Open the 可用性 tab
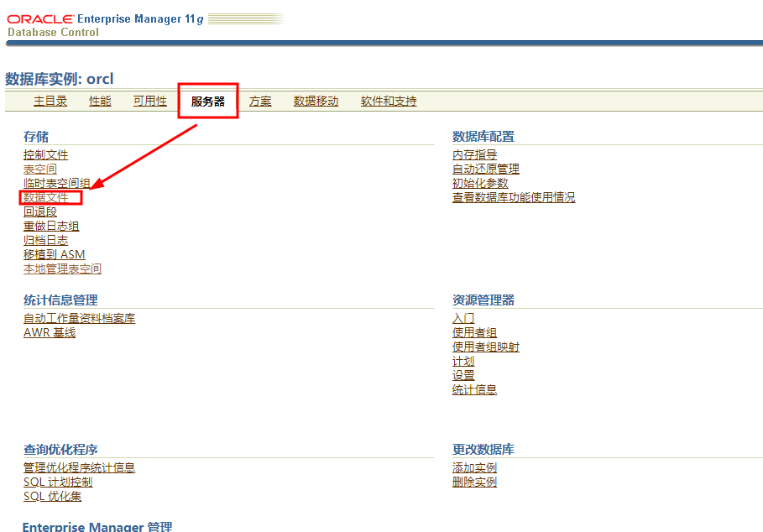Viewport: 763px width, 532px height. [x=150, y=102]
